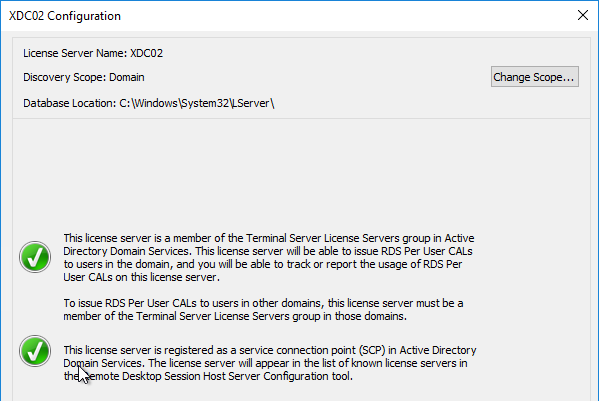Click the C:\Windows\System32\LServer\ path text
The height and width of the screenshot is (401, 599).
(x=197, y=103)
